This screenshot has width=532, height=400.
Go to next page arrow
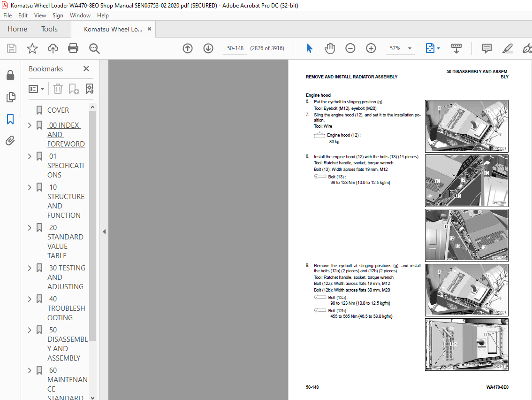click(208, 48)
